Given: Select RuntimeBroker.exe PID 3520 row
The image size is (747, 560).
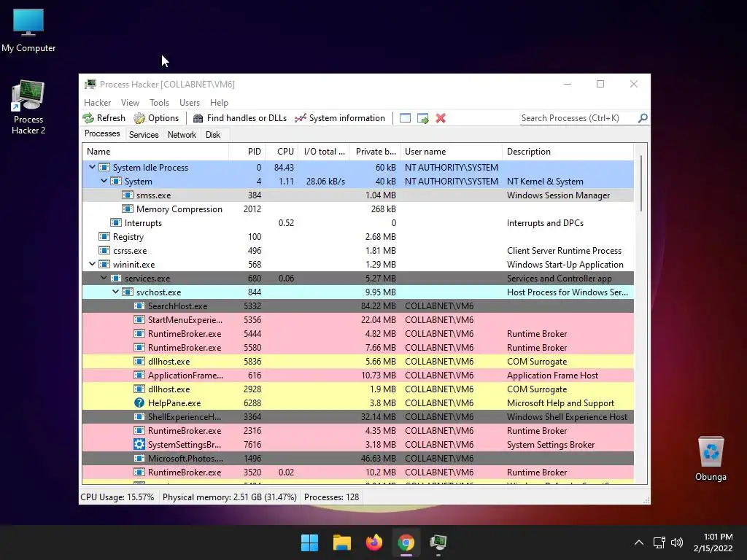Looking at the screenshot, I should [x=357, y=472].
